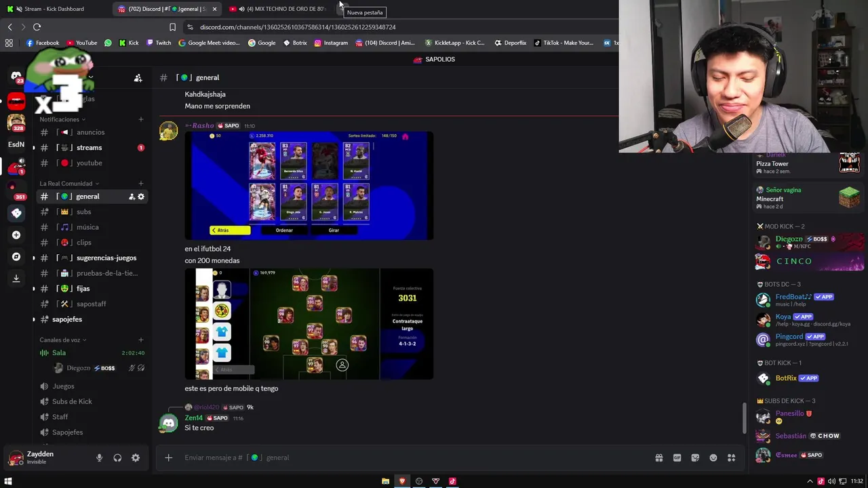Deafen audio with headphones icon

point(117,458)
